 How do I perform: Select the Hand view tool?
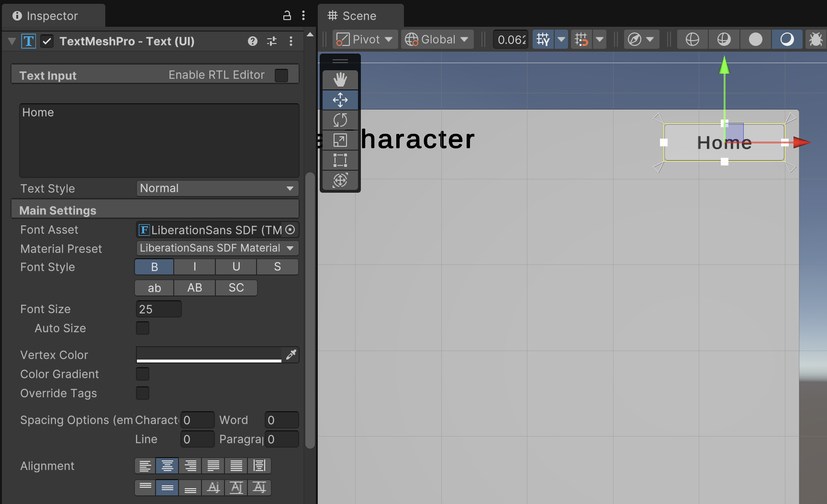[x=340, y=79]
